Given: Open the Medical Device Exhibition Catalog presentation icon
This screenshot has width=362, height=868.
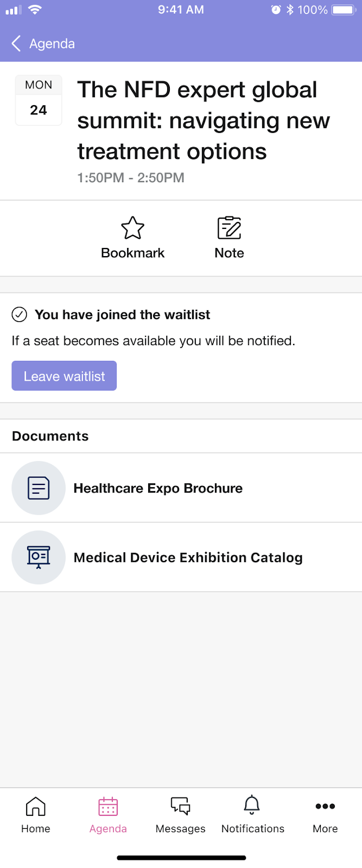Looking at the screenshot, I should (x=39, y=557).
